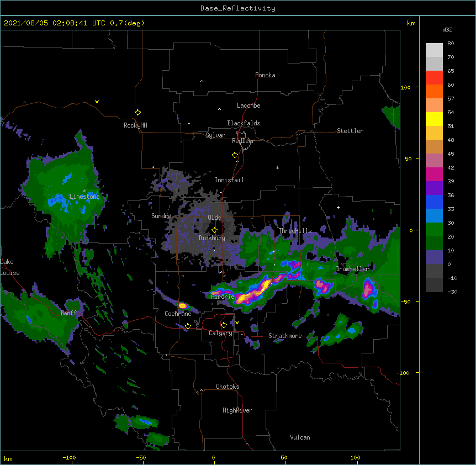Pick the light gray 70-80 dBZ legend band
The image size is (476, 465).
(x=434, y=50)
